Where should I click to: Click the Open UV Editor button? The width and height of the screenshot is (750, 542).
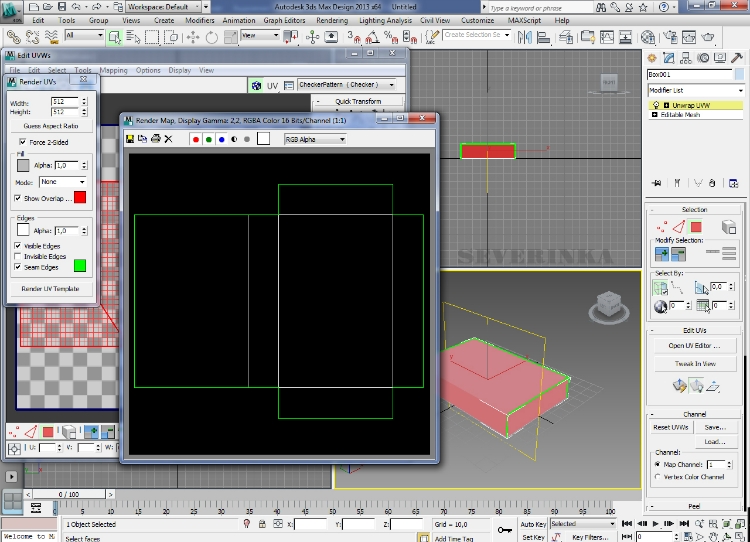pos(695,345)
